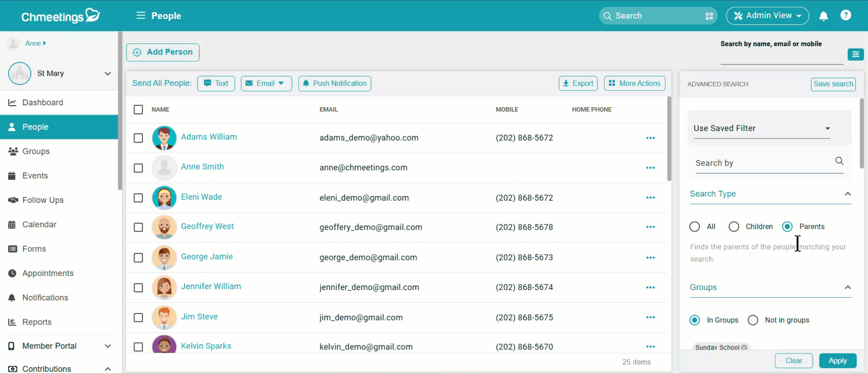Expand the Anne user menu arrow
The image size is (868, 374).
[44, 43]
